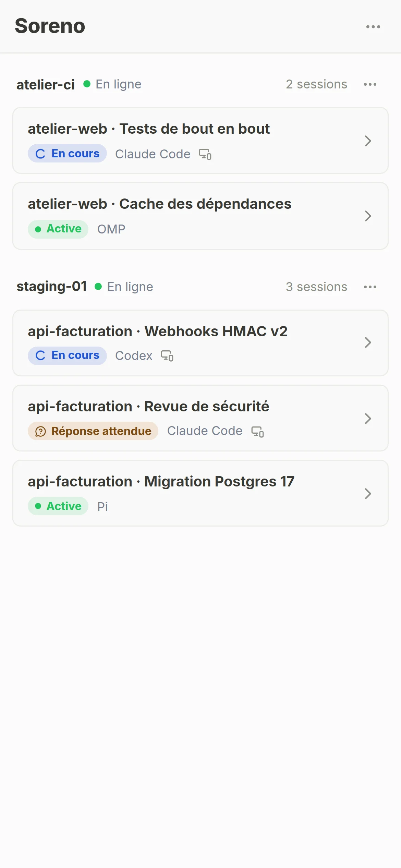
Task: Click the staging-01 host name
Action: [51, 287]
